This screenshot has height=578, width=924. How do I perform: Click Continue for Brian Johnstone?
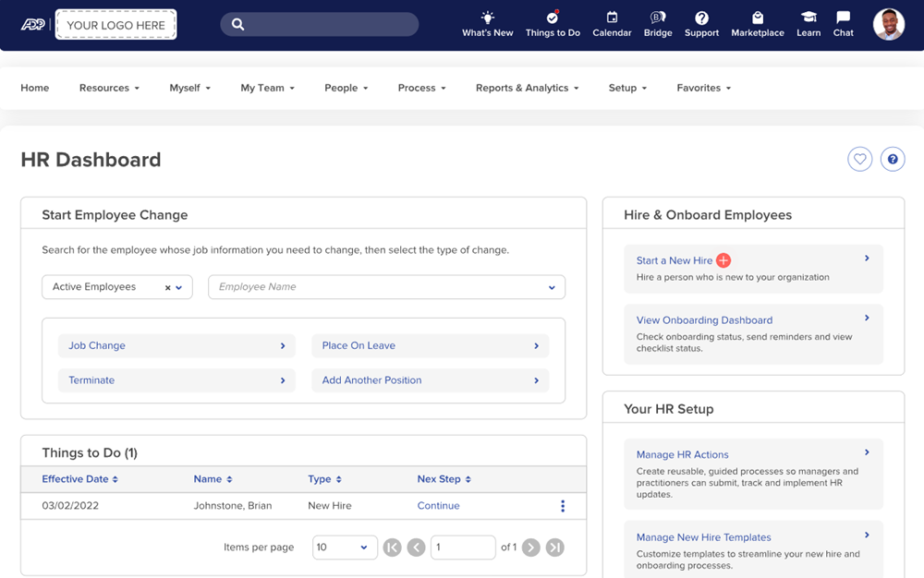click(x=438, y=506)
